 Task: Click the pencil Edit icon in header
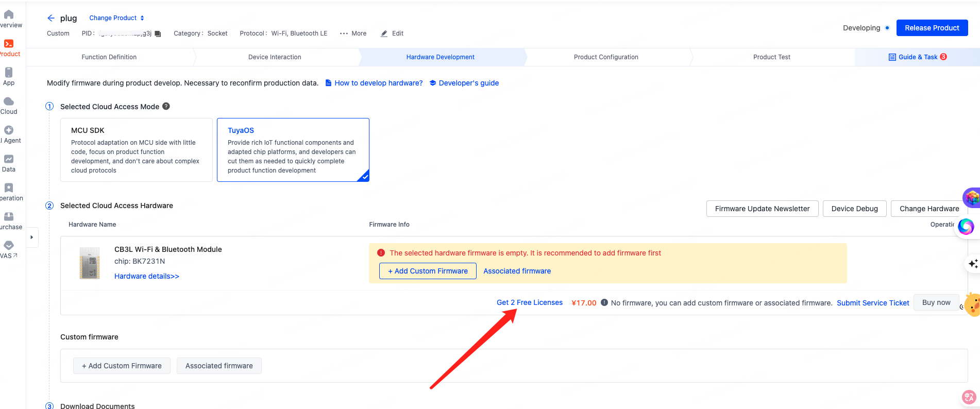[x=384, y=33]
